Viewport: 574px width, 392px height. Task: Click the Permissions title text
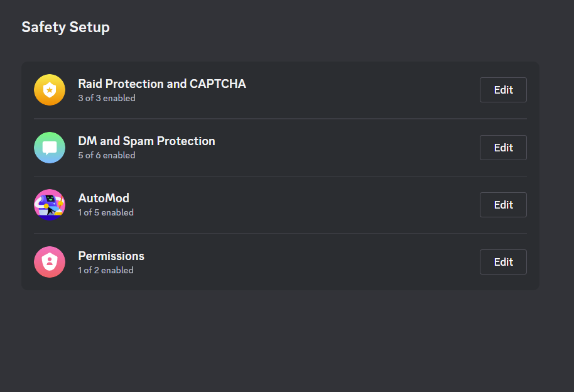[x=111, y=256]
